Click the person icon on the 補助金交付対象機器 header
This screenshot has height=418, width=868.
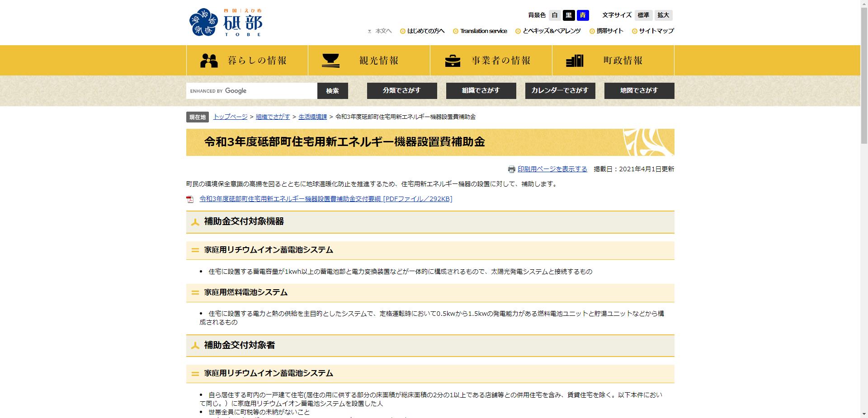[x=195, y=222]
